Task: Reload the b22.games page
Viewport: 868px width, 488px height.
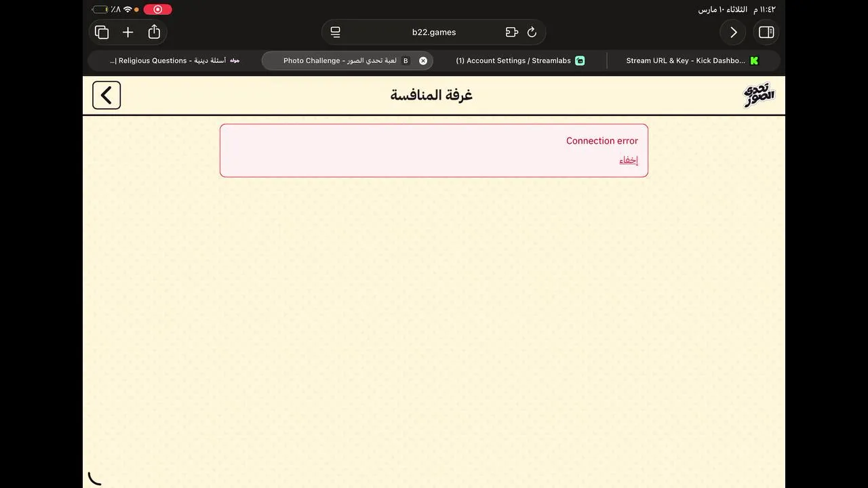Action: 532,32
